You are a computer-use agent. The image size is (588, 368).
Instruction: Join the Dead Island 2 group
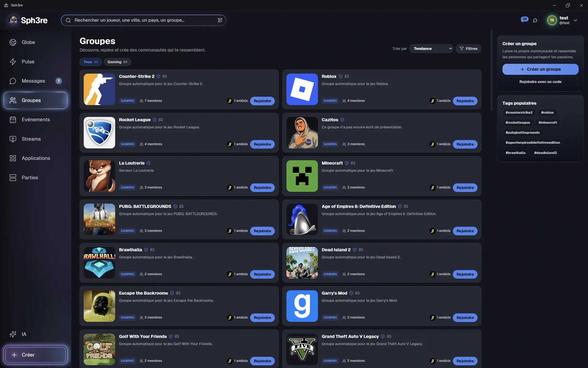click(465, 274)
